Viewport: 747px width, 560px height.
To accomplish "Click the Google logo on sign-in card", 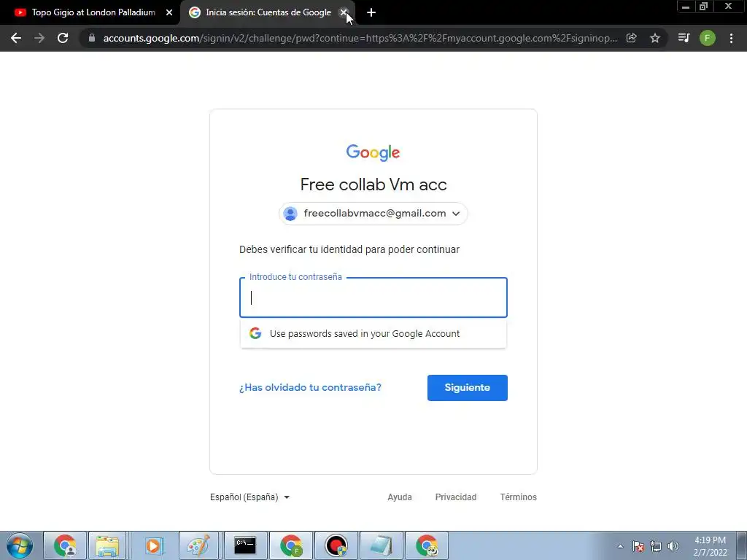I will 373,152.
